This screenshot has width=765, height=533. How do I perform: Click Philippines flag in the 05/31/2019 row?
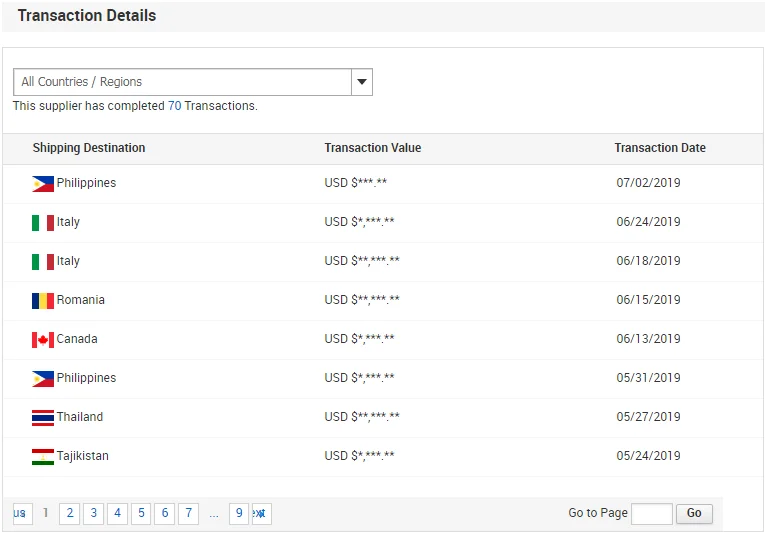[x=42, y=378]
